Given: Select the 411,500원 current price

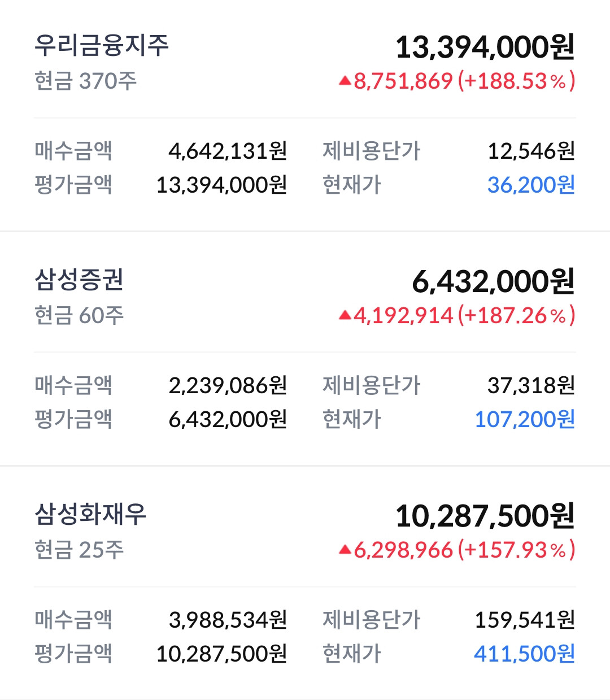Looking at the screenshot, I should [x=525, y=654].
